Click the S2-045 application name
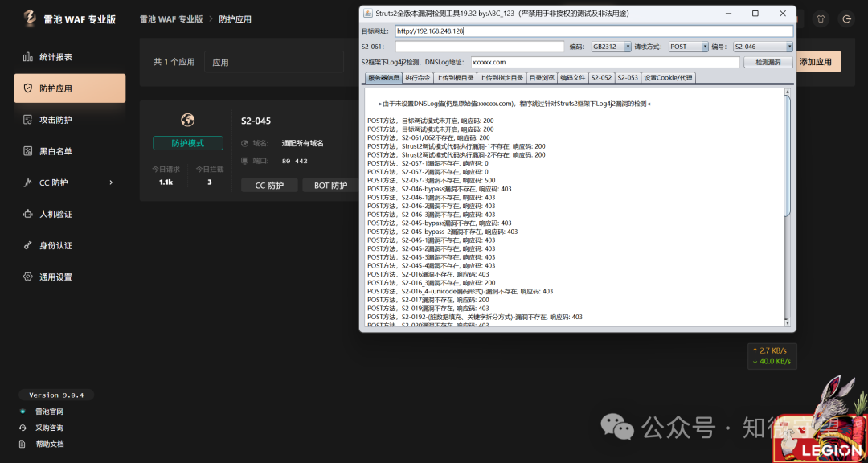Image resolution: width=868 pixels, height=463 pixels. pyautogui.click(x=256, y=121)
